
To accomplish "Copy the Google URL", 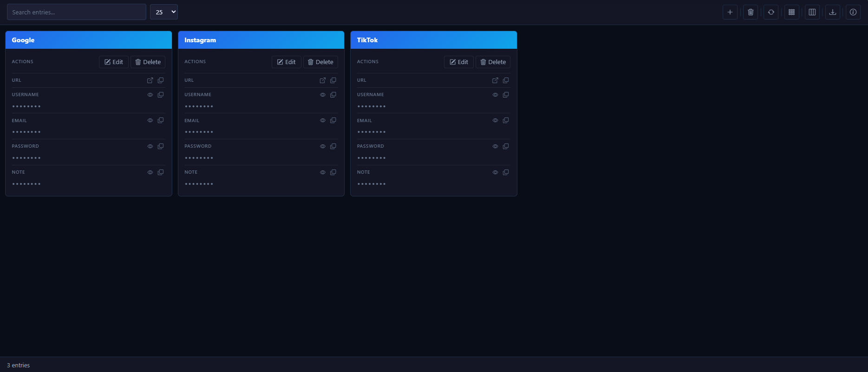I will (161, 80).
